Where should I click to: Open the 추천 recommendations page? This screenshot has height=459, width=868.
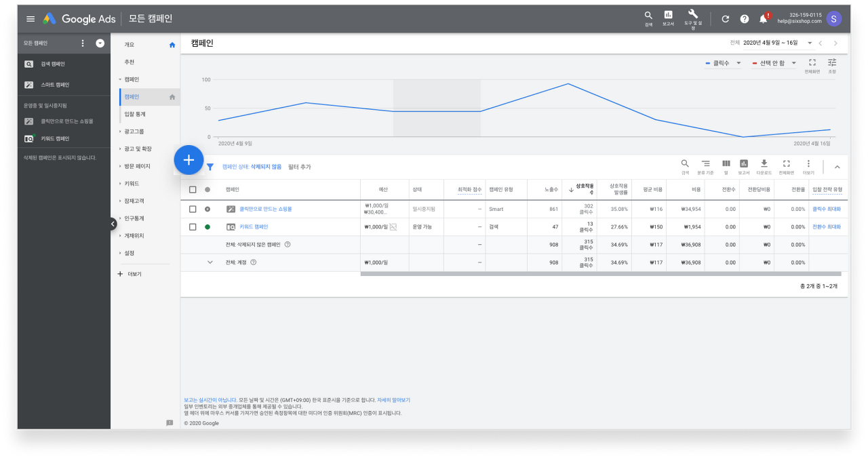pos(129,62)
